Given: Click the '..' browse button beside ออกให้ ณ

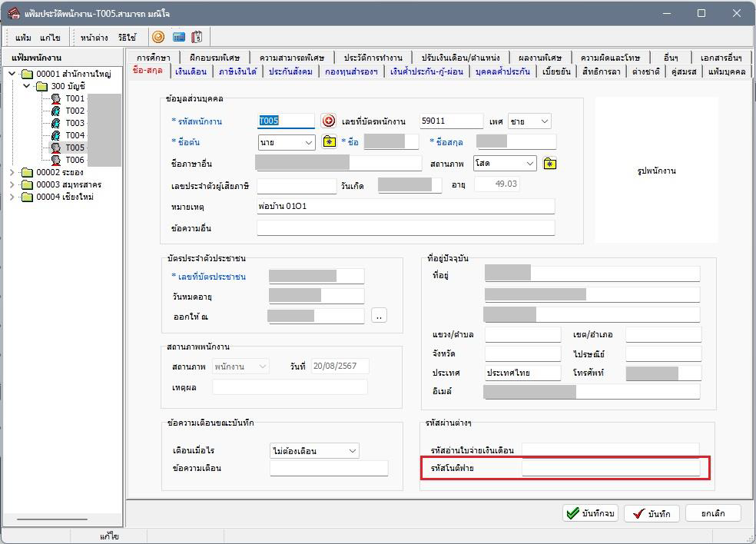Looking at the screenshot, I should (x=379, y=316).
